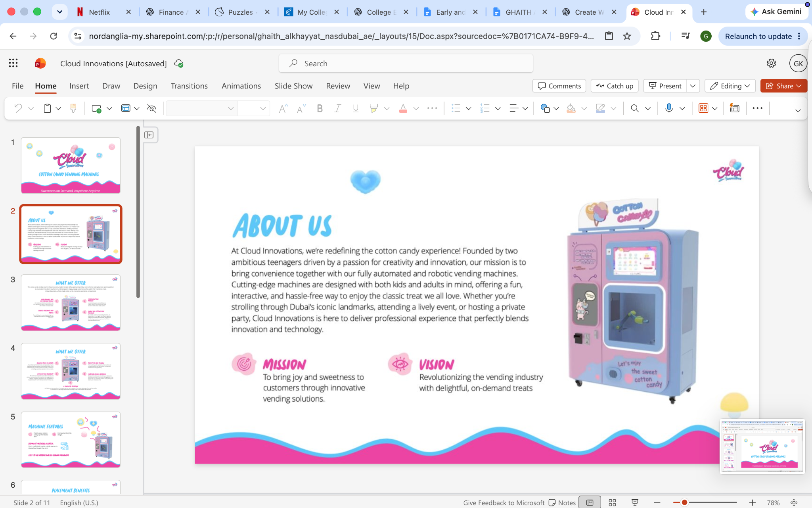
Task: Expand the ribbon display options chevron
Action: click(x=798, y=111)
